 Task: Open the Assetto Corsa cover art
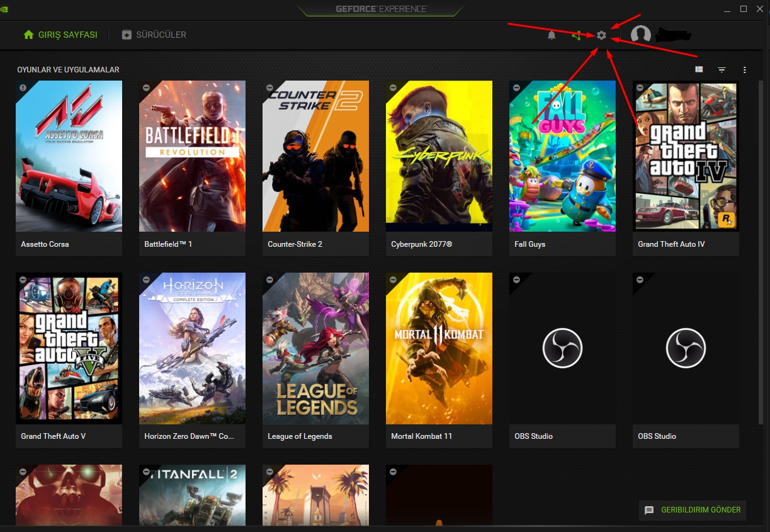click(x=69, y=156)
